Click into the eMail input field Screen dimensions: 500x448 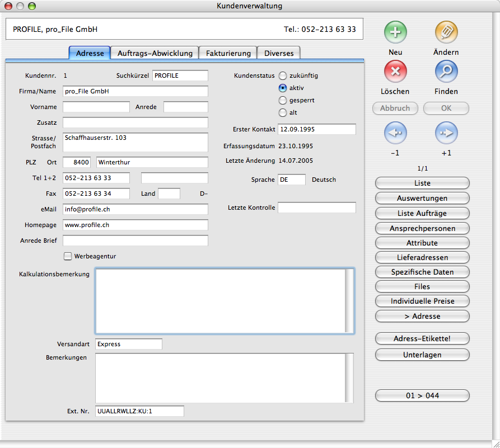(x=135, y=209)
